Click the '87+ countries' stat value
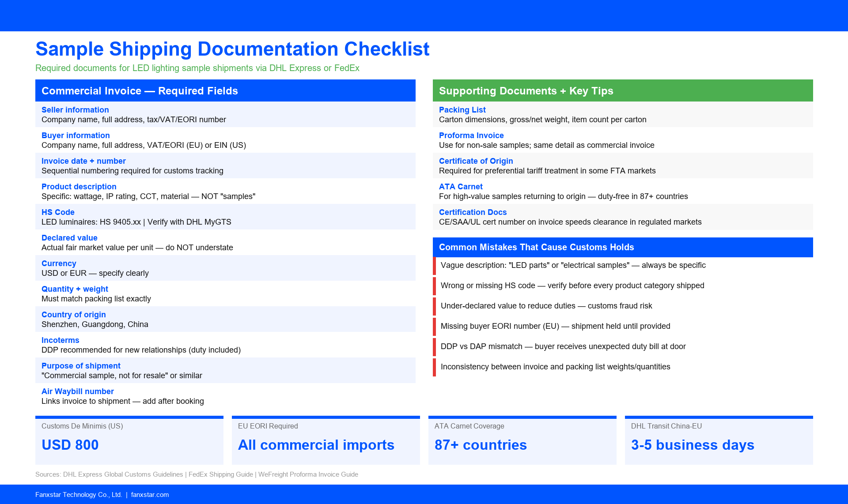This screenshot has width=848, height=504. 481,445
